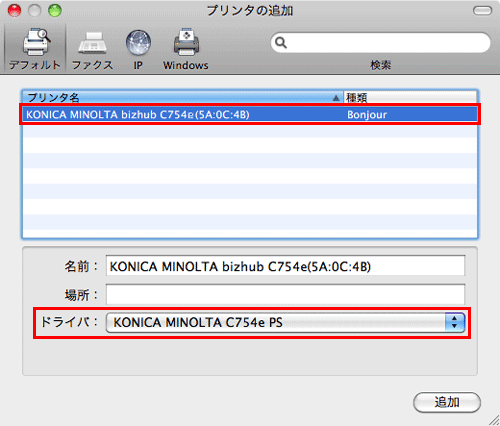The image size is (500, 426).
Task: Click the toolbar toggle pill button
Action: click(482, 11)
